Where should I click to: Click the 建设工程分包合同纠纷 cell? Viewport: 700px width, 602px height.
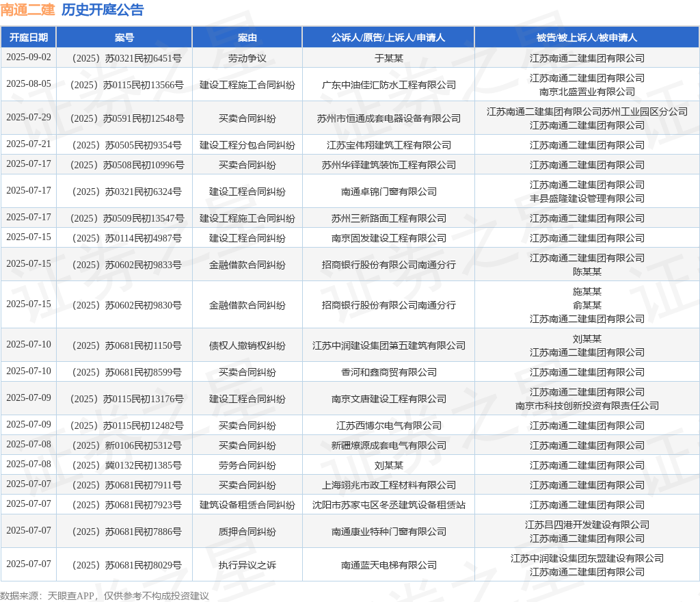pos(247,145)
